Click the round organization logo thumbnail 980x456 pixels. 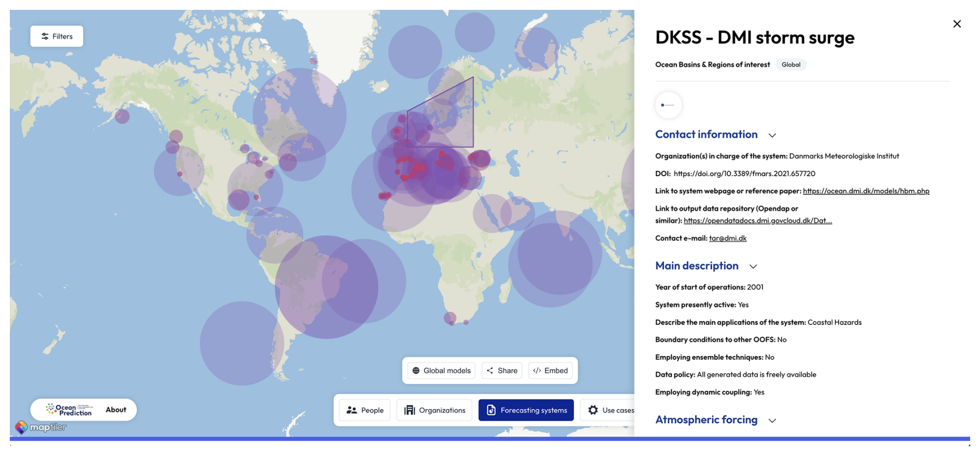pyautogui.click(x=668, y=105)
